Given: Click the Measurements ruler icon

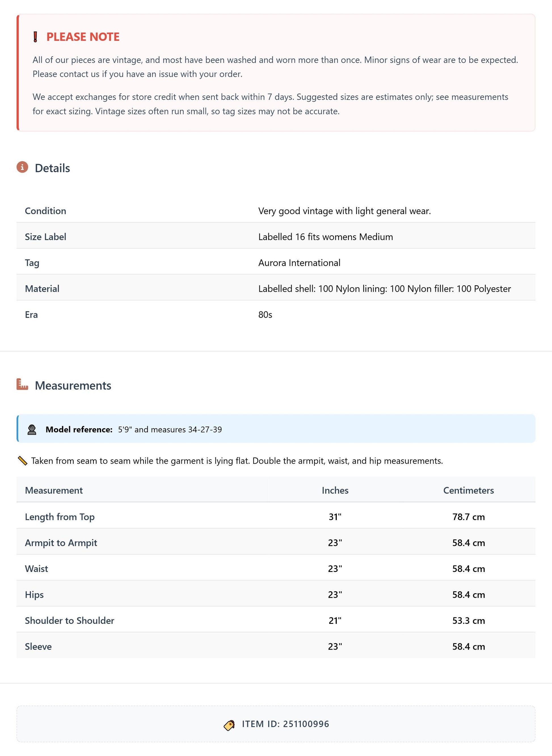Looking at the screenshot, I should pos(22,384).
